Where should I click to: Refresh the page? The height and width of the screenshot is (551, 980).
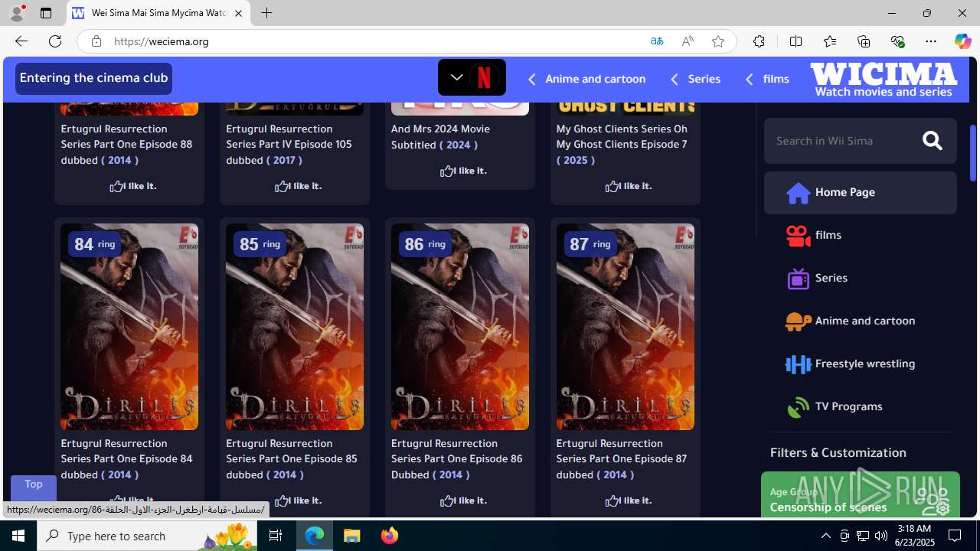(55, 41)
